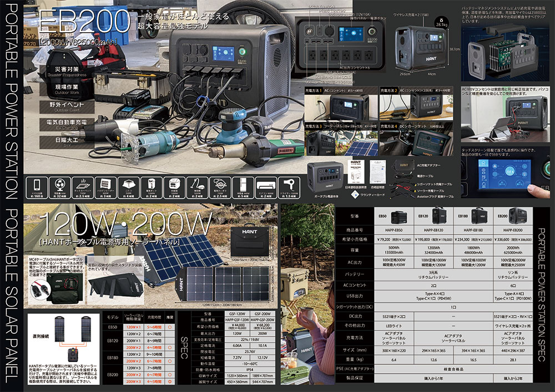This screenshot has width=555, height=392.
Task: Click the warranty card diamond icon
Action: 355,194
